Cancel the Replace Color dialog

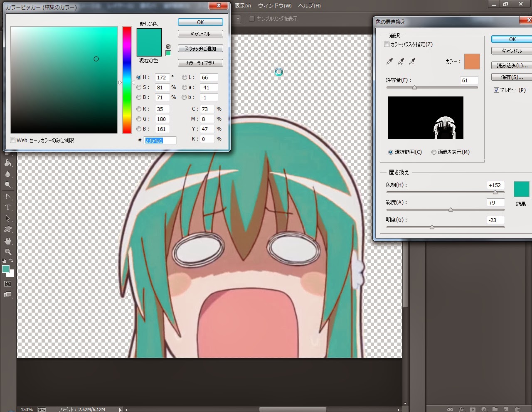[x=512, y=51]
